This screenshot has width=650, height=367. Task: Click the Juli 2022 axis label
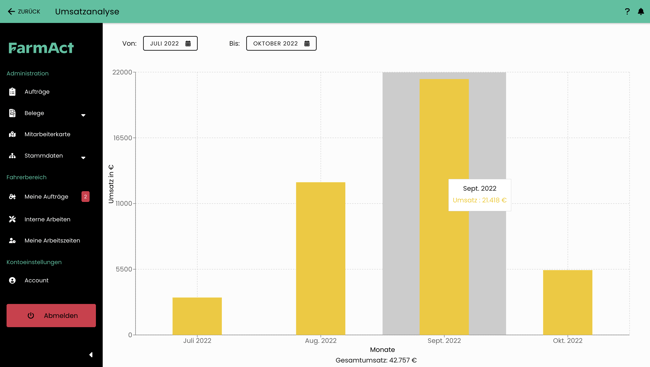tap(197, 341)
